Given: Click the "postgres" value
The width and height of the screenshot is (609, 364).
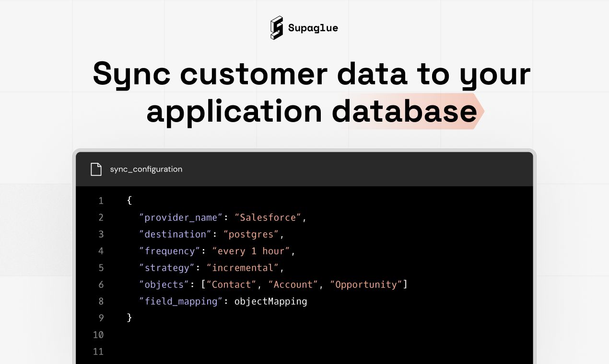Looking at the screenshot, I should [251, 234].
